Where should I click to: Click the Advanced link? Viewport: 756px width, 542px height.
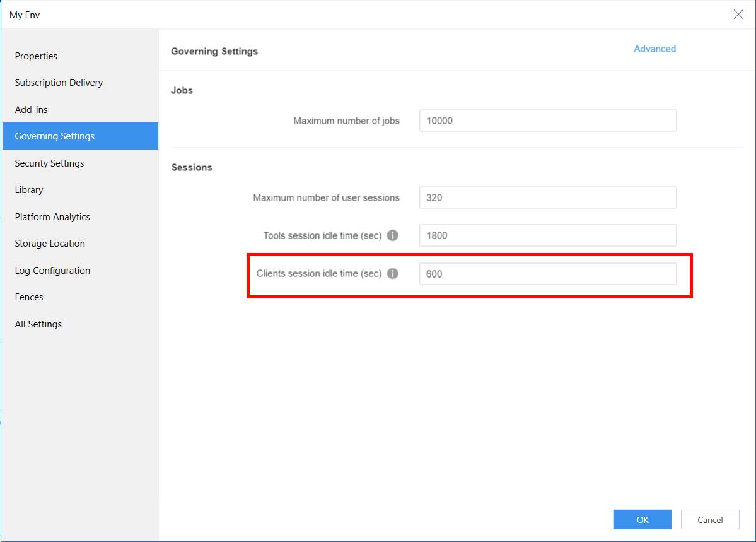[654, 49]
